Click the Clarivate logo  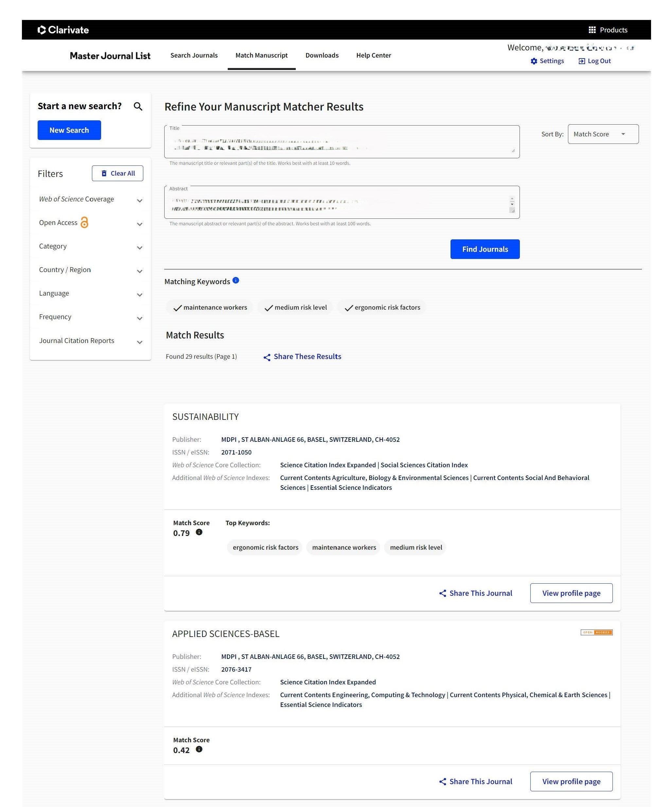click(x=63, y=30)
